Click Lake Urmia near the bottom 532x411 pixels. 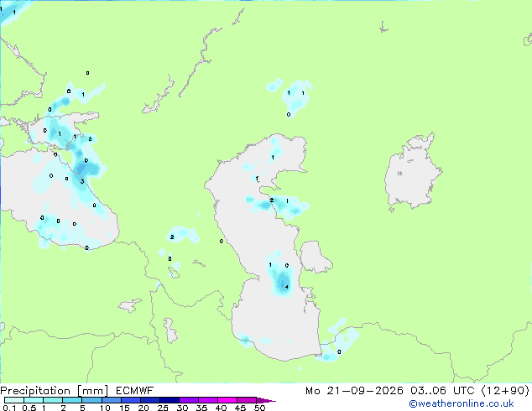pyautogui.click(x=170, y=330)
